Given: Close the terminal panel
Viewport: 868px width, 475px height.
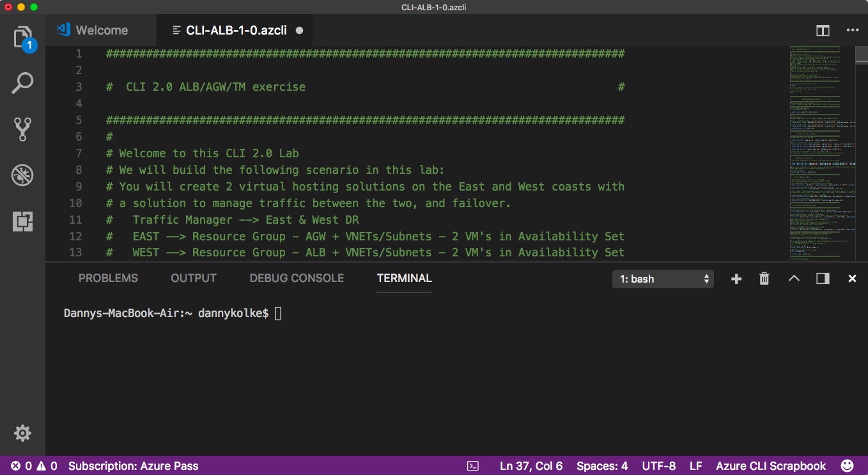Looking at the screenshot, I should click(852, 279).
